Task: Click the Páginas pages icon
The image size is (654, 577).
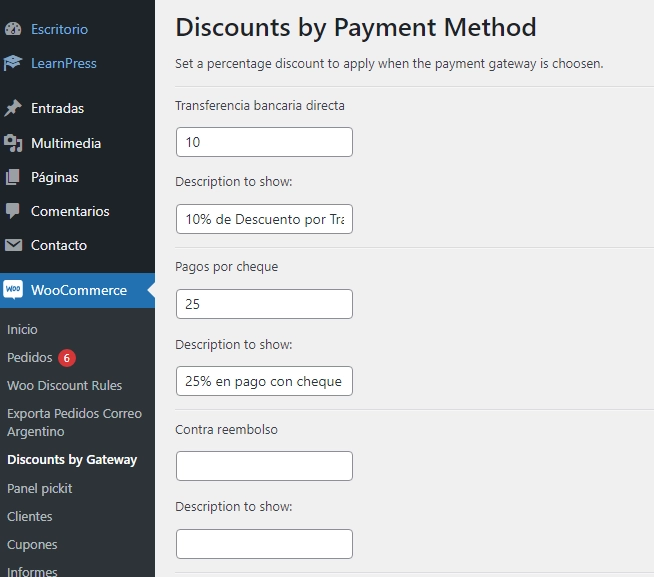Action: pos(13,177)
